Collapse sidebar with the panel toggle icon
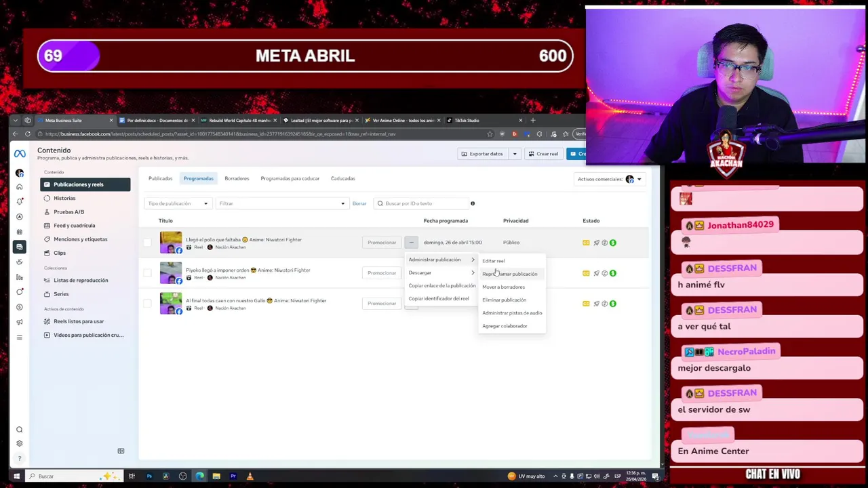 coord(121,451)
